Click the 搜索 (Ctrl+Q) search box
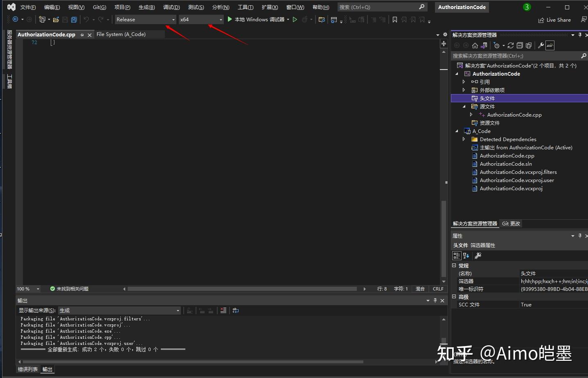The width and height of the screenshot is (588, 378). click(381, 7)
